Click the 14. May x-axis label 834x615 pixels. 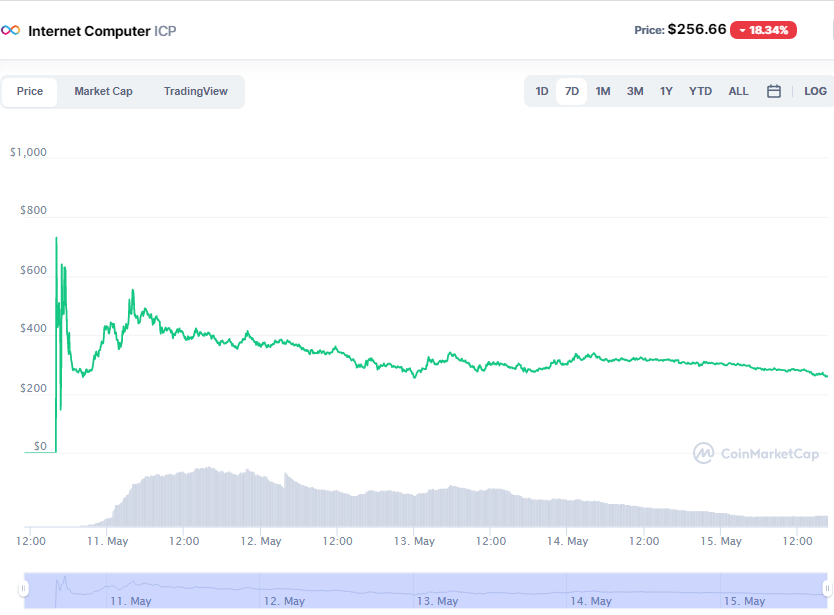point(568,541)
